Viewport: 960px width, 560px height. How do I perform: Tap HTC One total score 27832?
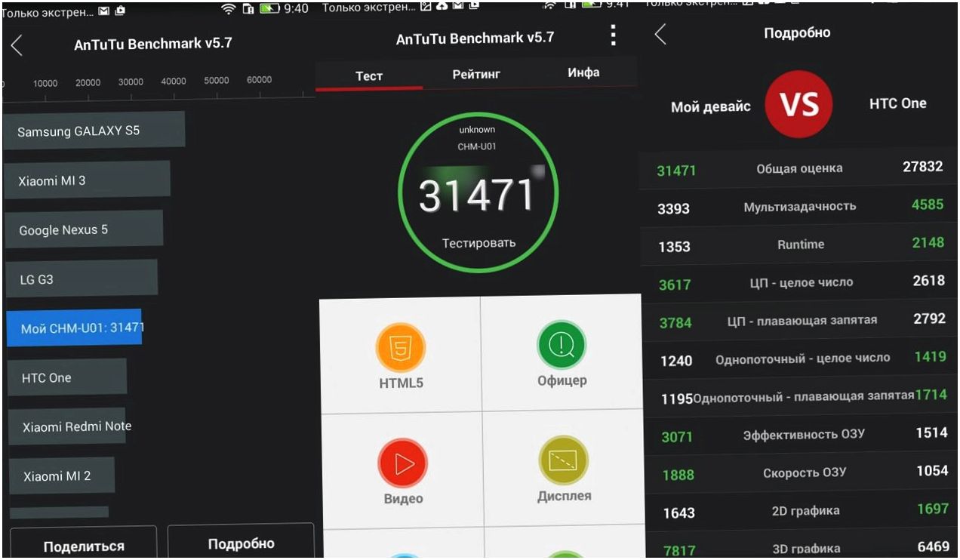click(922, 166)
